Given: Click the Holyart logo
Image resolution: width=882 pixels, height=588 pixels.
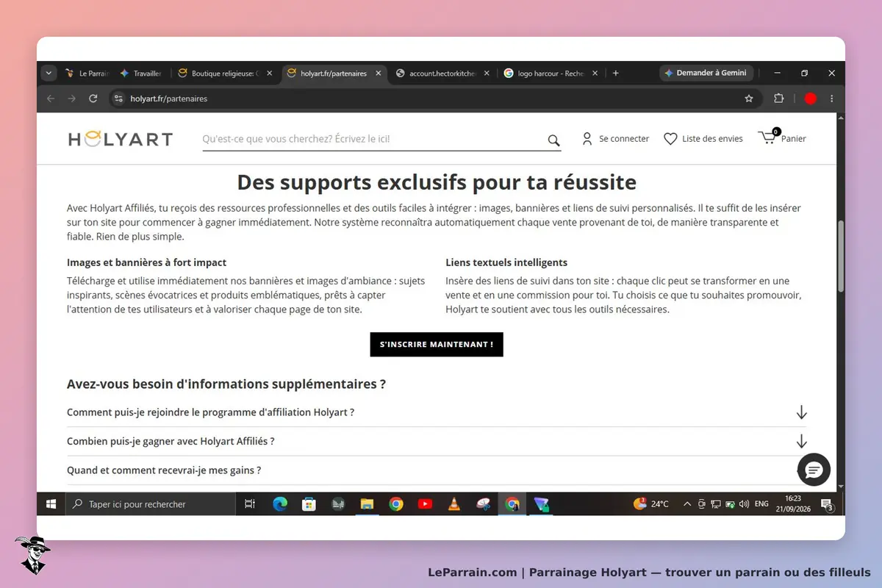Looking at the screenshot, I should pyautogui.click(x=121, y=138).
